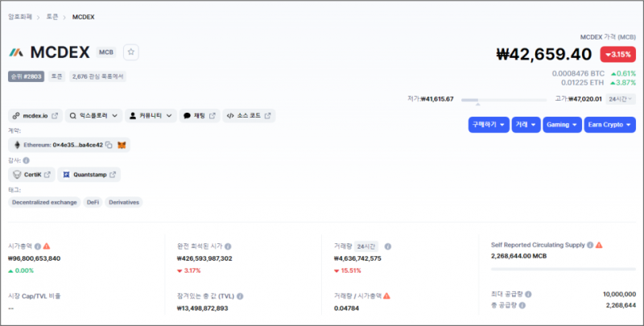The height and width of the screenshot is (326, 644).
Task: Expand the 익스플로러 dropdown
Action: (x=94, y=116)
